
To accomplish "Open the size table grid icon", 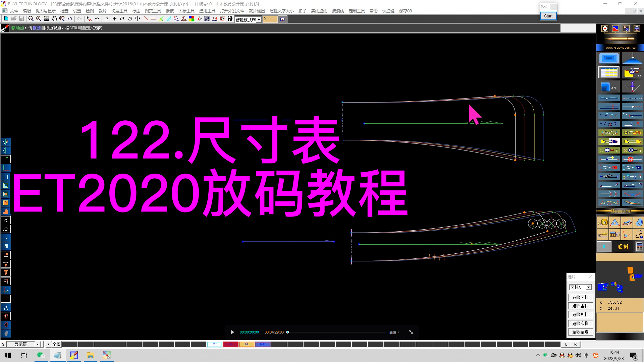I will 609,72.
